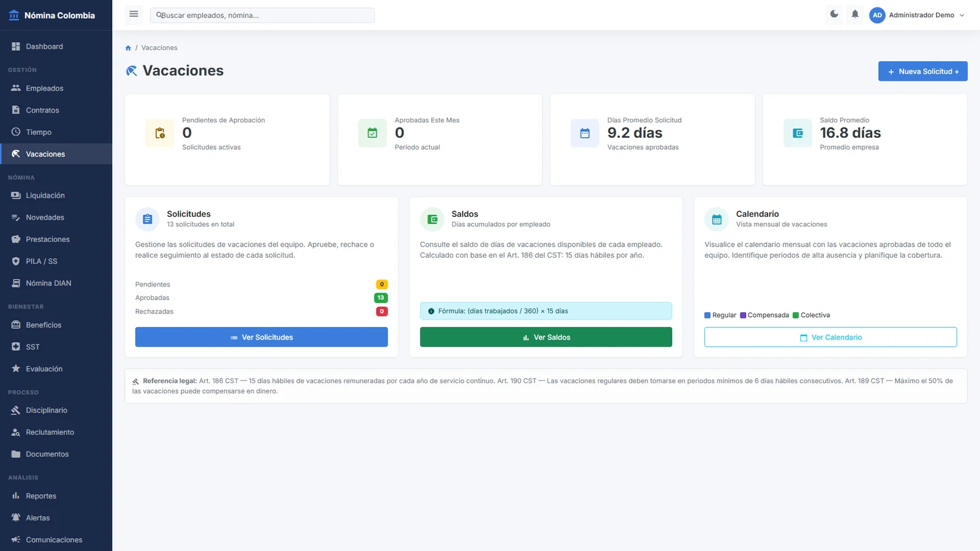This screenshot has height=551, width=980.
Task: Click '13 solicitudes en total' text
Action: pyautogui.click(x=200, y=225)
